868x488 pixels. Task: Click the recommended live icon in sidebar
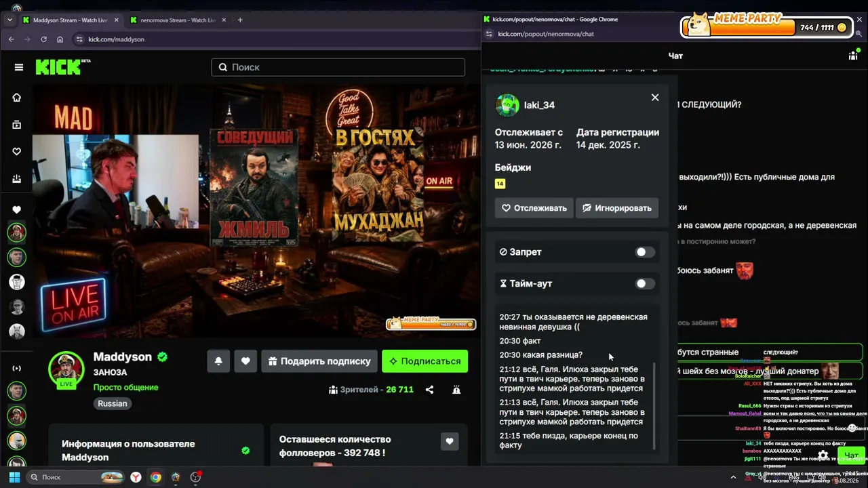(17, 368)
